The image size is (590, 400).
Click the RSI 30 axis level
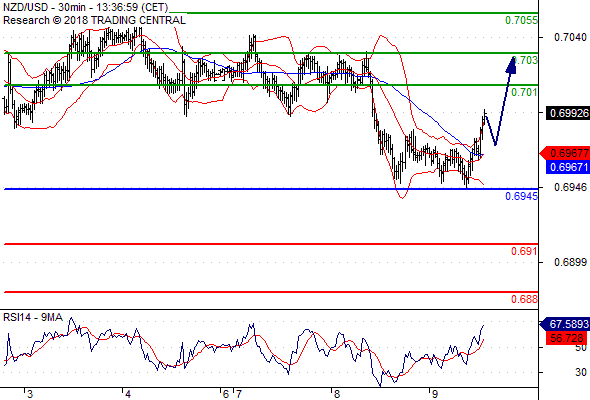581,372
